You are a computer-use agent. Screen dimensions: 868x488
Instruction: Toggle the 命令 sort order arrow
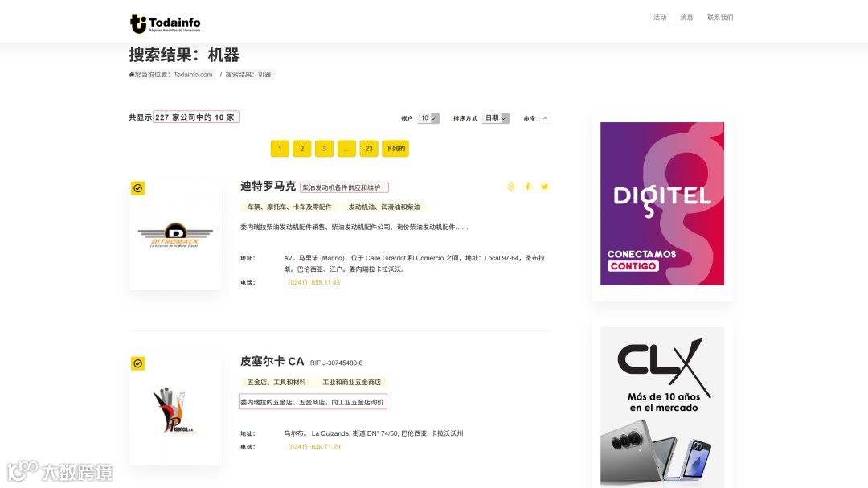tap(545, 118)
